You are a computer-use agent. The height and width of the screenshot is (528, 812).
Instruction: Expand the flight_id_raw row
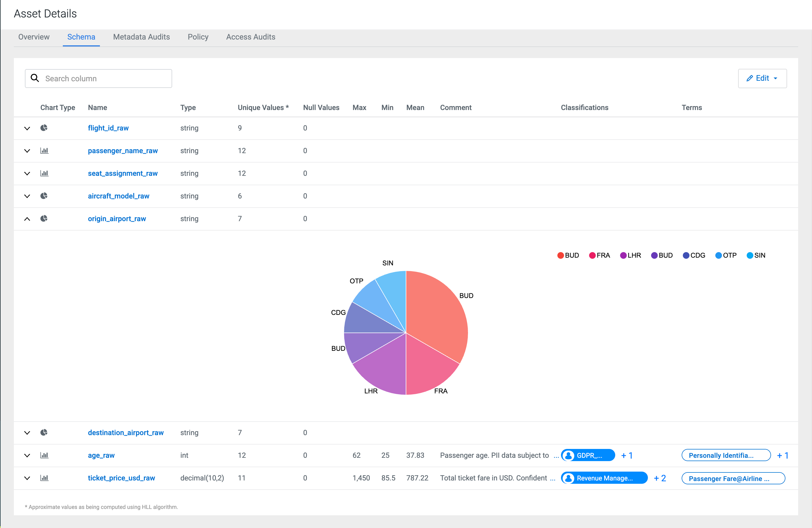(27, 128)
